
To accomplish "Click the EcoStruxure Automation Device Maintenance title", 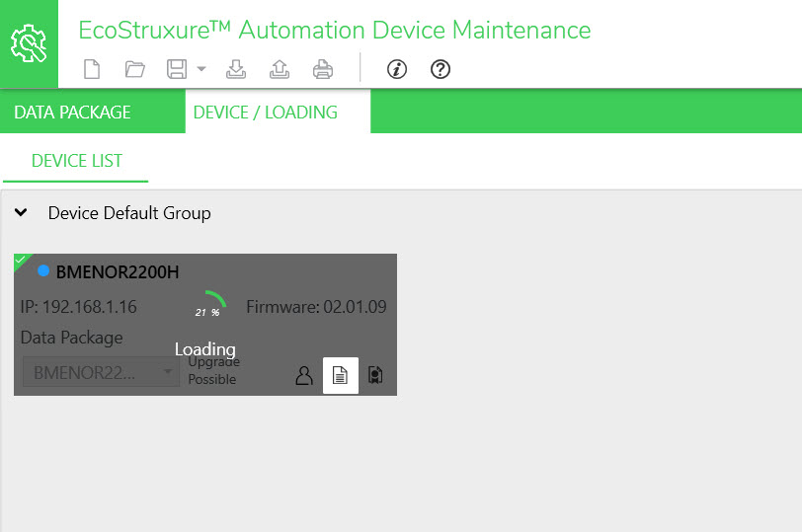I will click(x=335, y=30).
